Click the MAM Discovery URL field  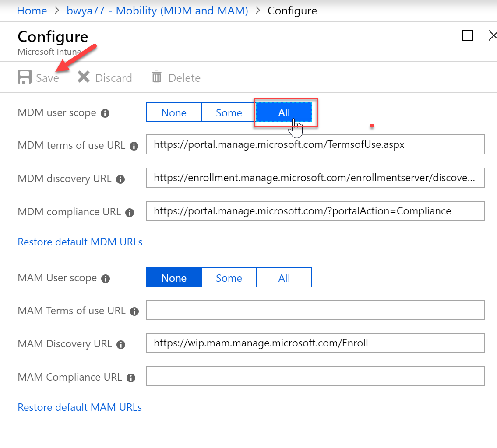point(315,343)
